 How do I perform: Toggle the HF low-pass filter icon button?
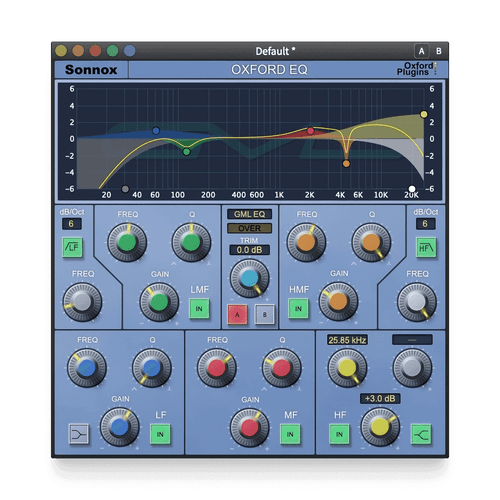click(426, 247)
